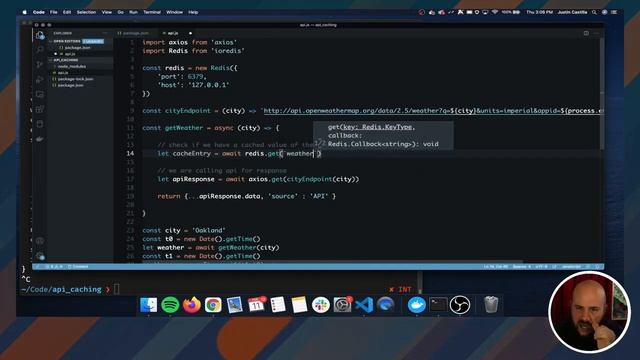
Task: Click the terminal prompt after api_caching
Action: 117,289
